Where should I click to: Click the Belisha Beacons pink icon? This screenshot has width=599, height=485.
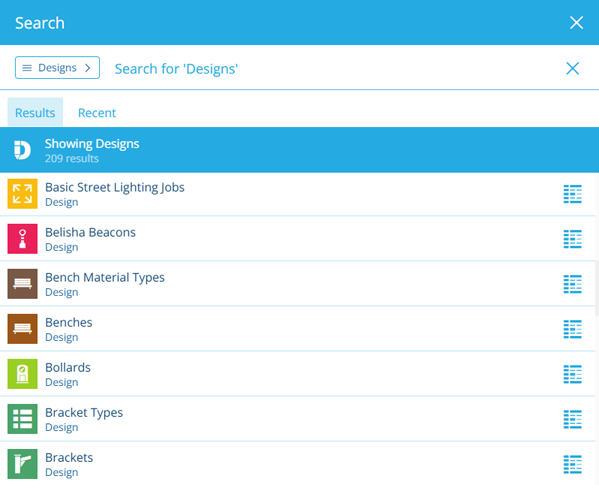click(23, 239)
